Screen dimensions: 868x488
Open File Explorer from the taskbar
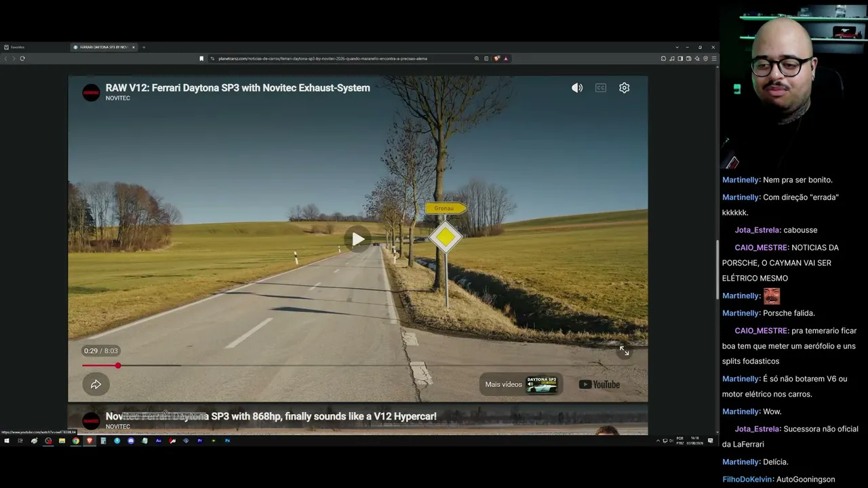click(62, 441)
